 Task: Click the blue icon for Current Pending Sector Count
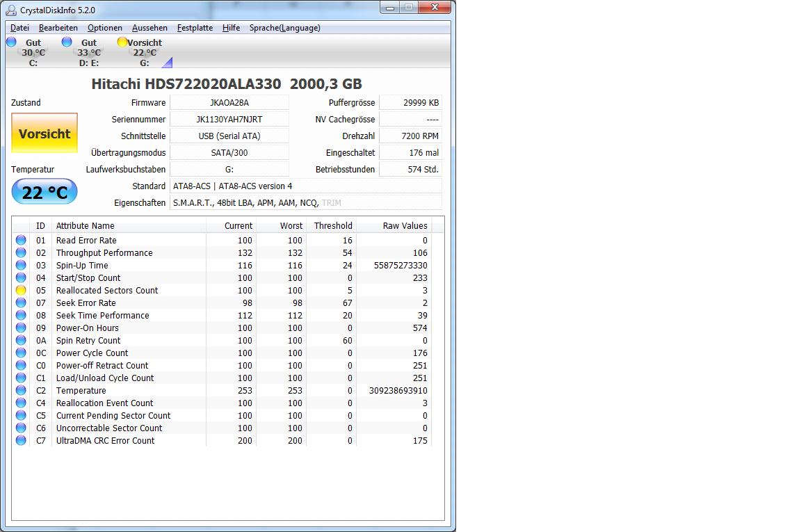pyautogui.click(x=21, y=415)
